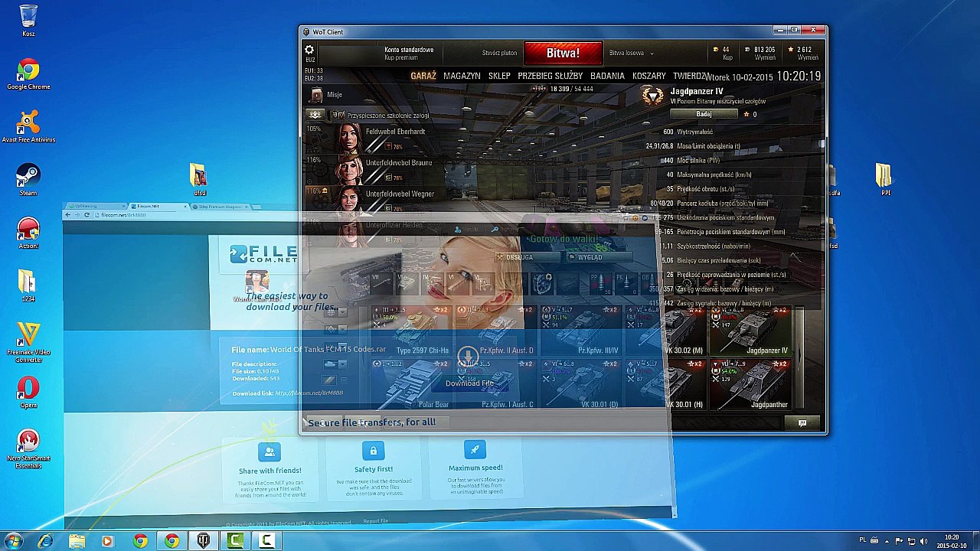Open the chat channels button in WoT's bottom bar

point(802,423)
